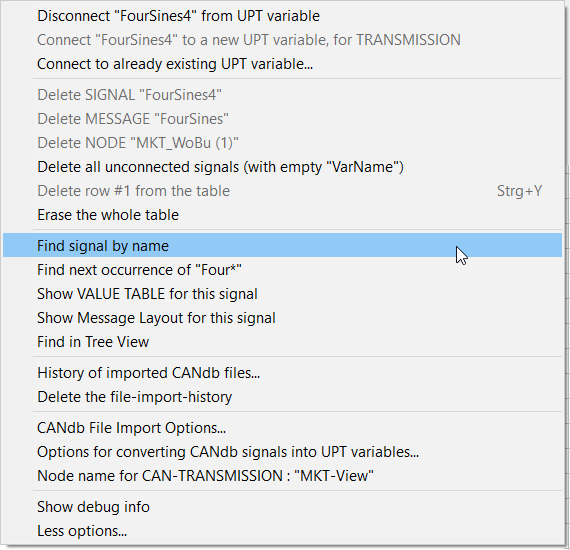
Task: Click Erase the whole table
Action: [x=282, y=215]
